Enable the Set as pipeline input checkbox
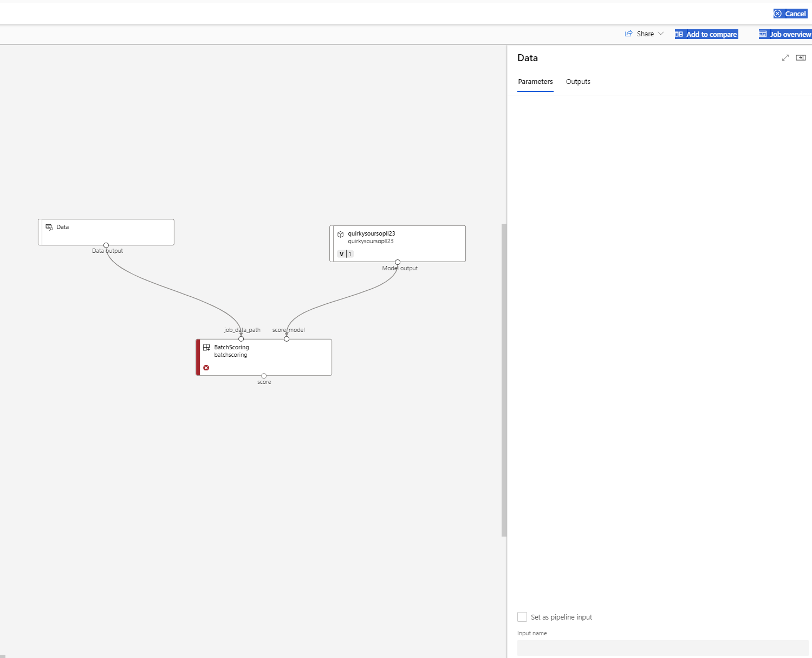 point(522,616)
